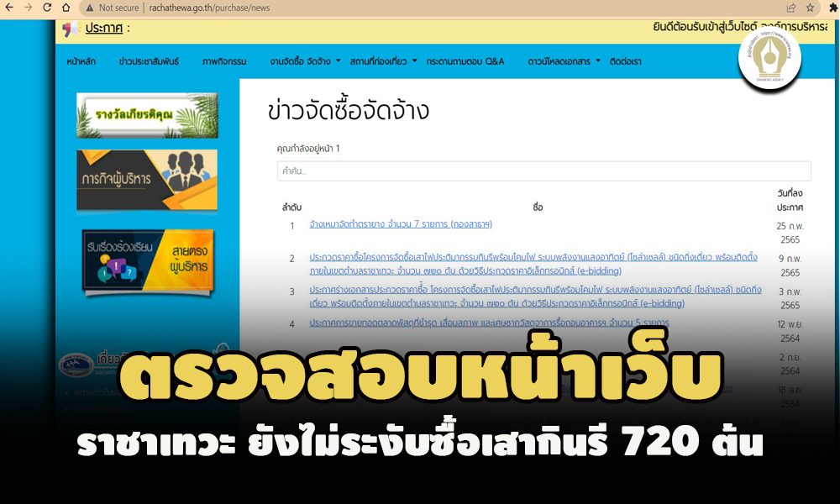
Task: Click the browser back arrow
Action: (x=9, y=8)
